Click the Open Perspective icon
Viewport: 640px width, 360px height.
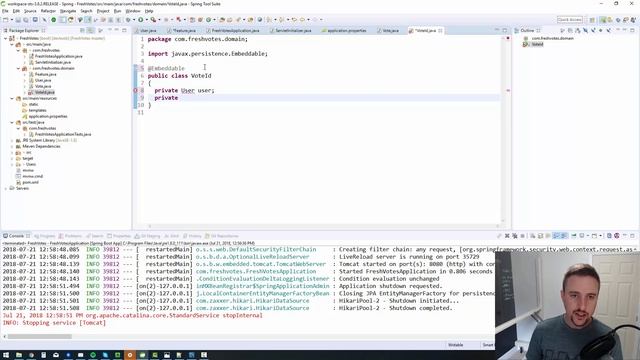click(x=592, y=20)
